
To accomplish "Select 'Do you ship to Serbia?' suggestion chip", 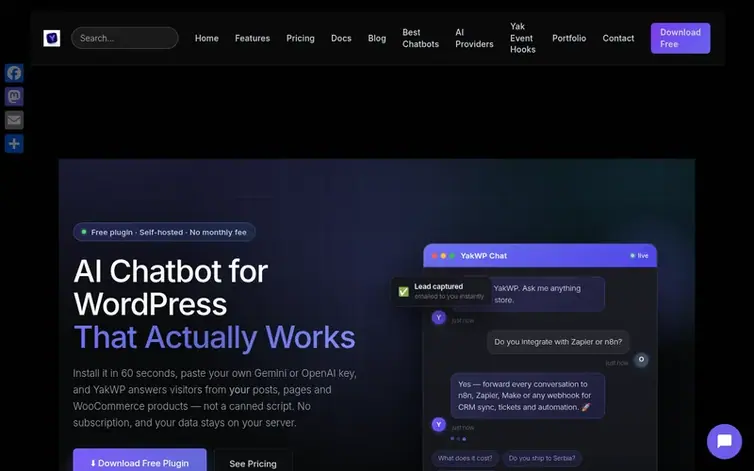I will (x=542, y=458).
